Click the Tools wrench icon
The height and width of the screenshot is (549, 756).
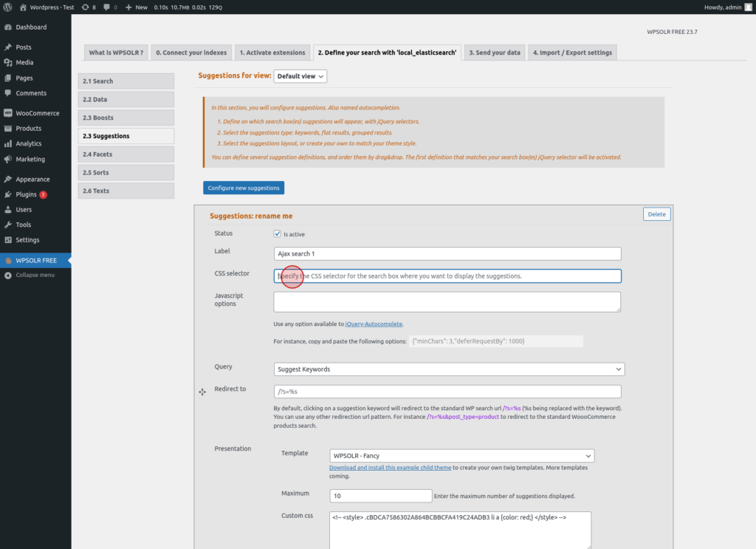pyautogui.click(x=7, y=225)
